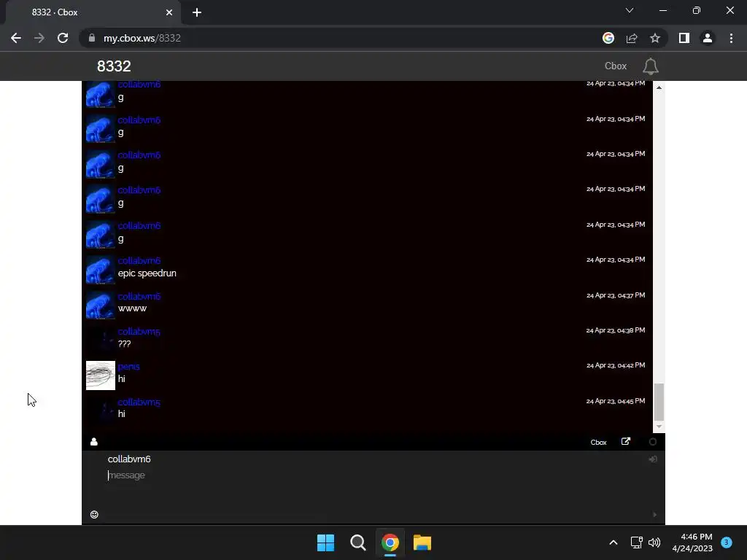Click the Cbox link in header
747x560 pixels.
616,66
